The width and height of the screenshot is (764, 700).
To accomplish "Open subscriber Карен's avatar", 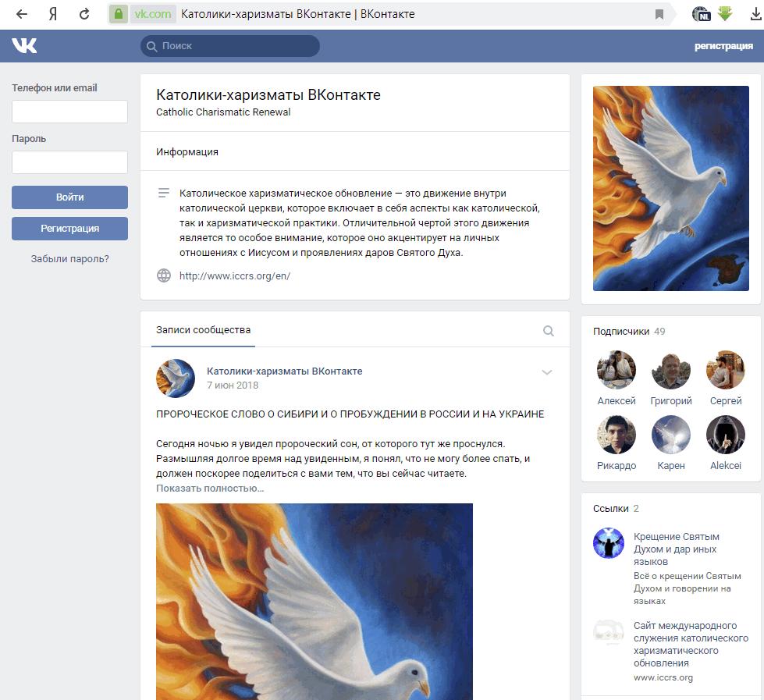I will coord(671,435).
